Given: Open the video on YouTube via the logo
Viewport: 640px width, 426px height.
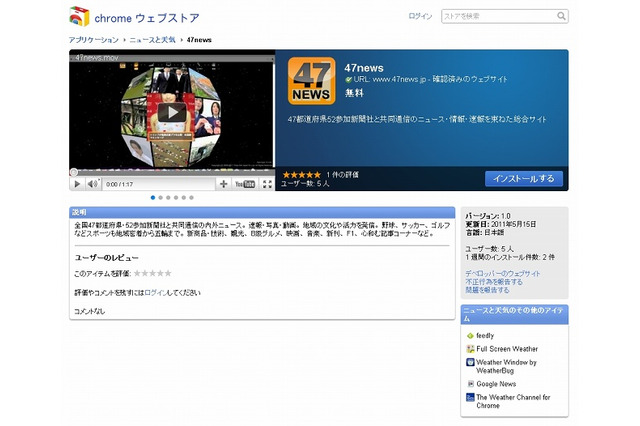Looking at the screenshot, I should (x=245, y=184).
